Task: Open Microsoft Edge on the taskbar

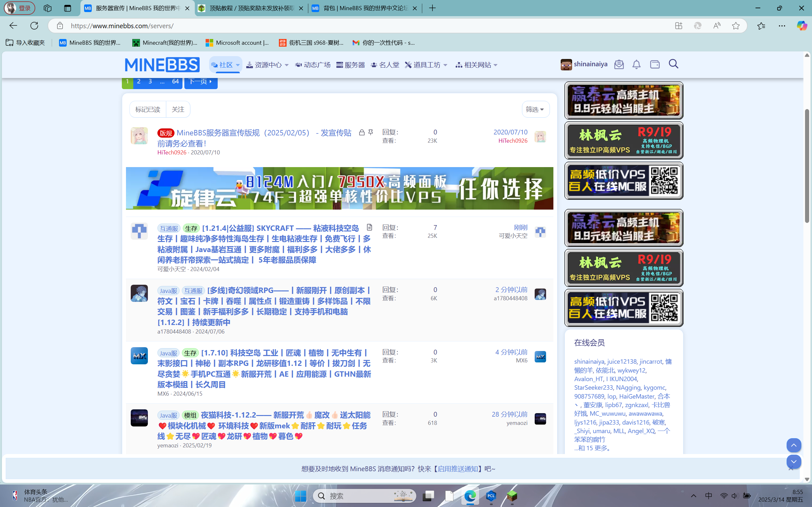Action: 470,496
